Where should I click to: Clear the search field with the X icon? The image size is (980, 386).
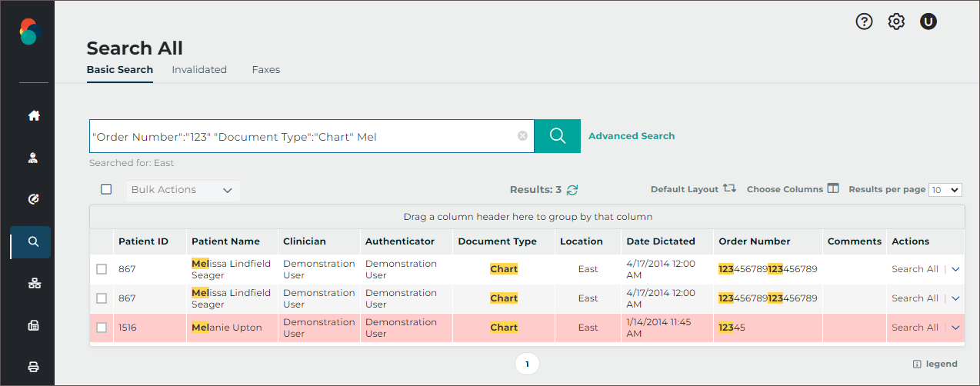coord(522,136)
